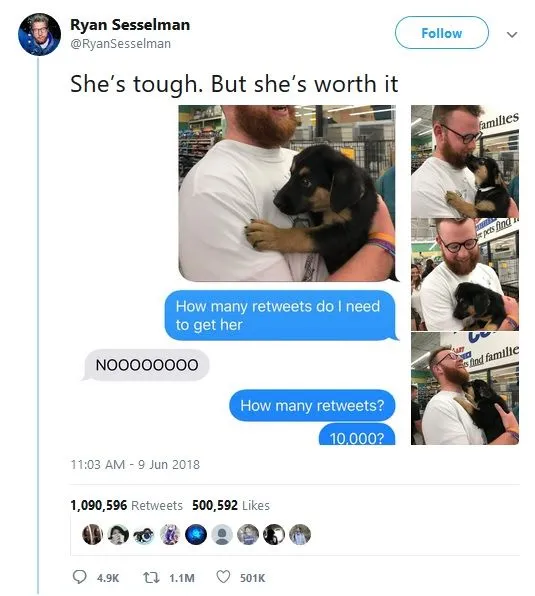
Task: Expand the tweet options chevron
Action: (x=512, y=35)
